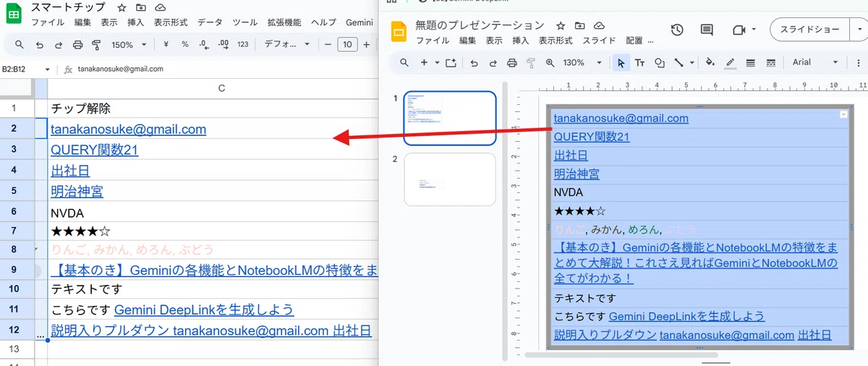Click move-to-folder icon in Sheets title
Screen dimensions: 868x366
point(140,7)
